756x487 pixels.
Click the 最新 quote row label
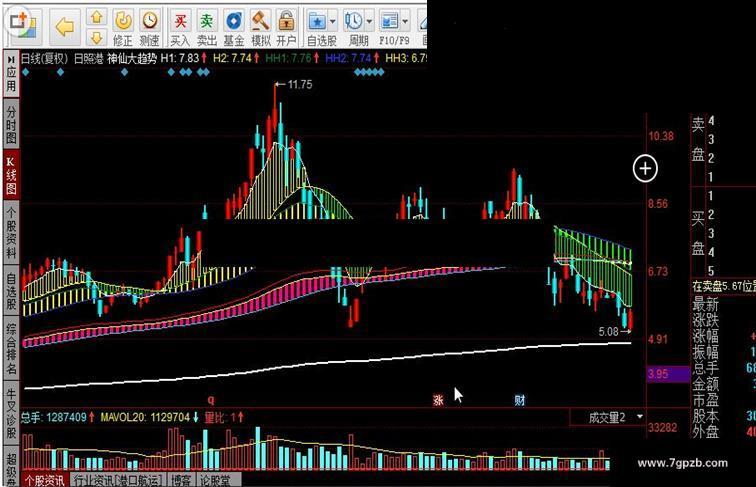pyautogui.click(x=705, y=304)
